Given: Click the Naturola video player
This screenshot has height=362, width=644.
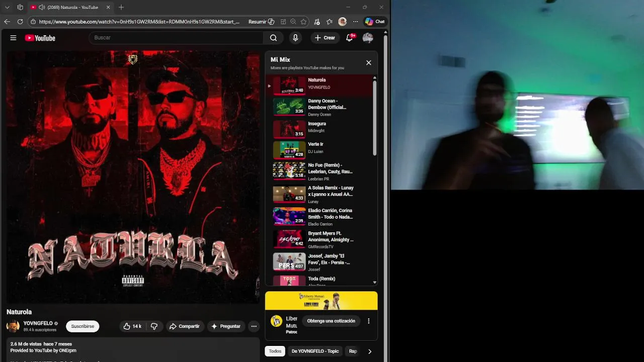Looking at the screenshot, I should tap(133, 176).
